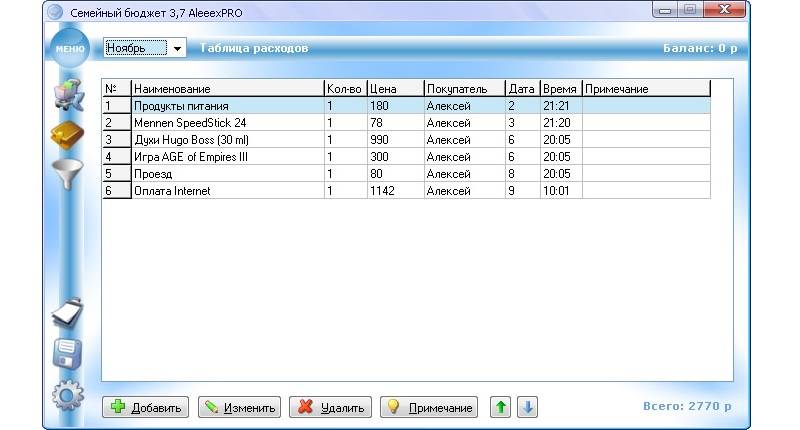Screen dimensions: 800x430
Task: Click the Покупатель column header
Action: [x=464, y=89]
